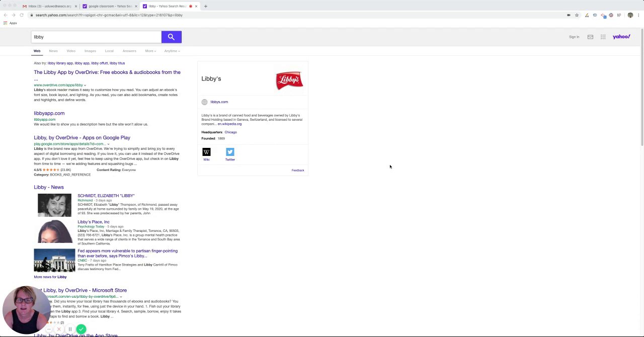The height and width of the screenshot is (337, 644).
Task: Cancel the recording with the red X
Action: [59, 329]
